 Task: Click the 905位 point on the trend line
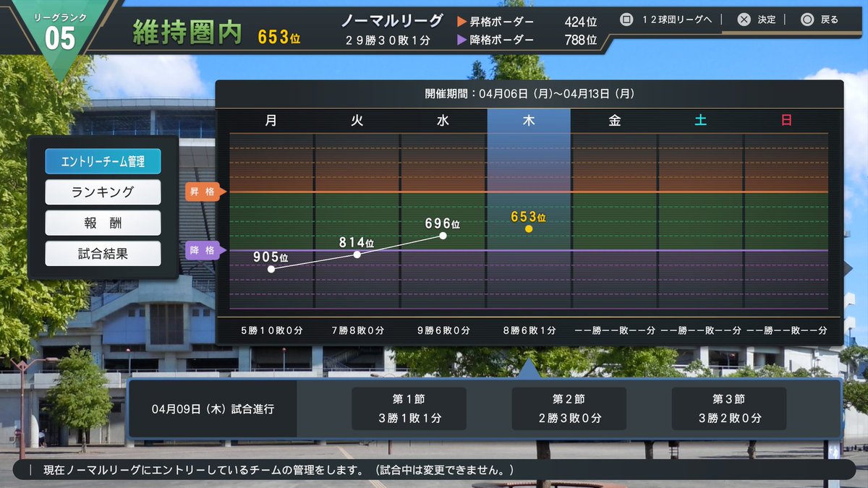pos(271,267)
